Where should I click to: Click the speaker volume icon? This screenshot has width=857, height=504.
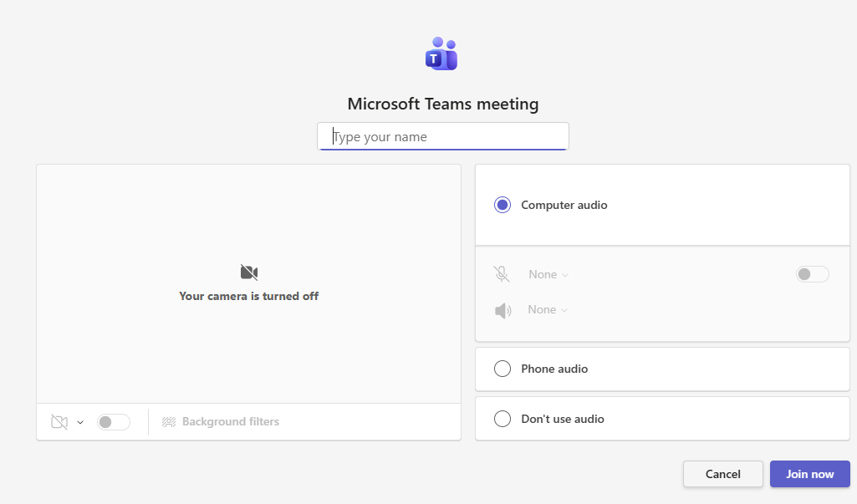click(502, 310)
